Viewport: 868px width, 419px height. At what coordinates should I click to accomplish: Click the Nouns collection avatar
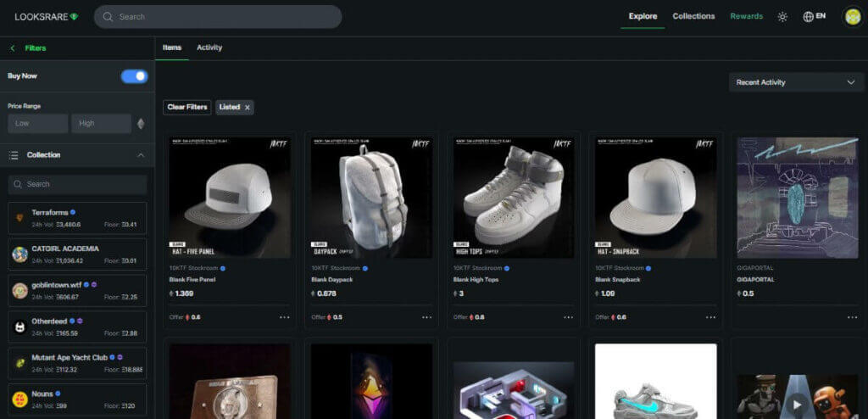pos(20,399)
